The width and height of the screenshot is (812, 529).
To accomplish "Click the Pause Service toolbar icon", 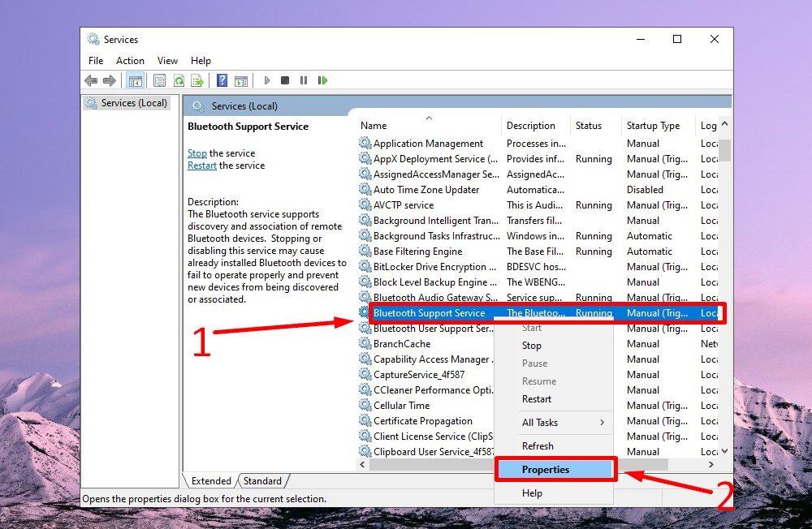I will (304, 80).
